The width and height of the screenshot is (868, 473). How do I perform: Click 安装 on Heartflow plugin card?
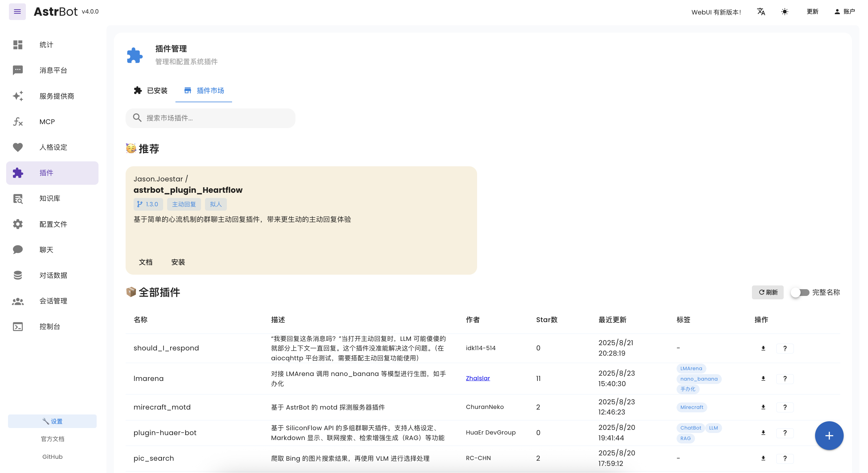point(178,262)
